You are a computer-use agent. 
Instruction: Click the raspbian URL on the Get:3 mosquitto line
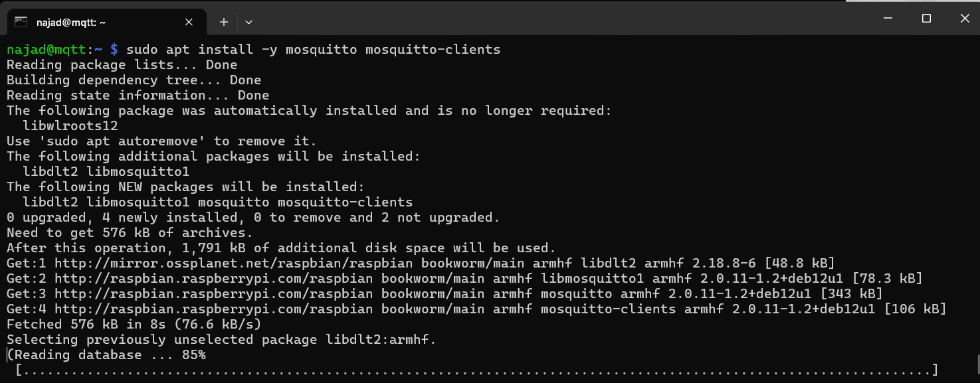209,293
